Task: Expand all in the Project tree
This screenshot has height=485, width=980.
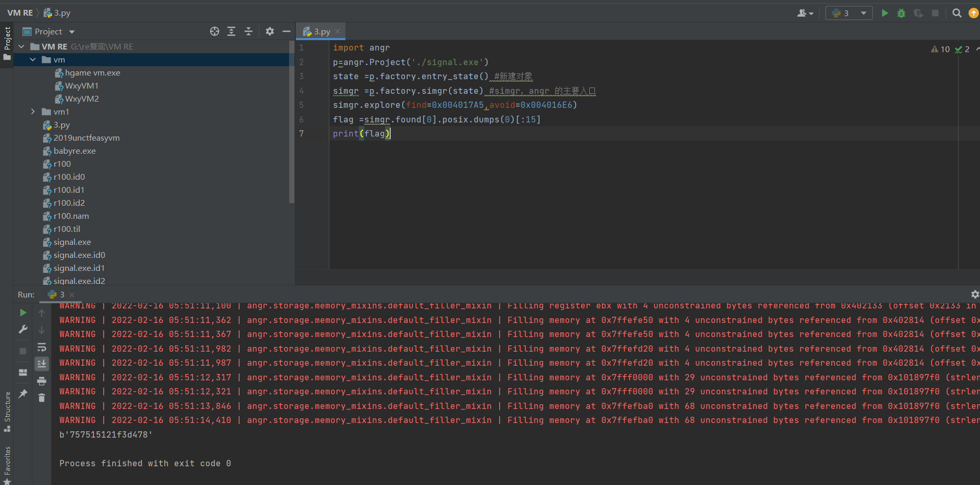Action: [231, 31]
